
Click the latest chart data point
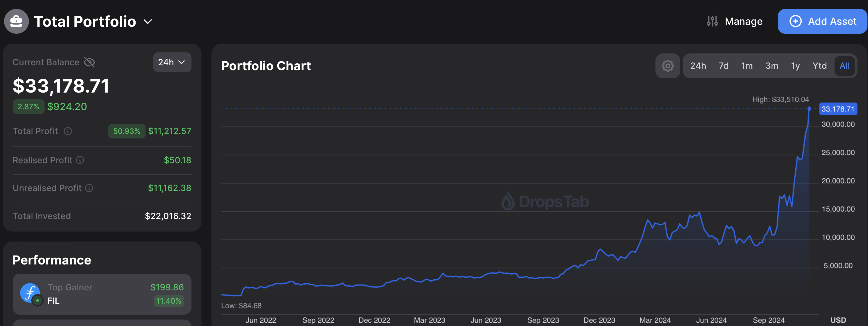809,108
